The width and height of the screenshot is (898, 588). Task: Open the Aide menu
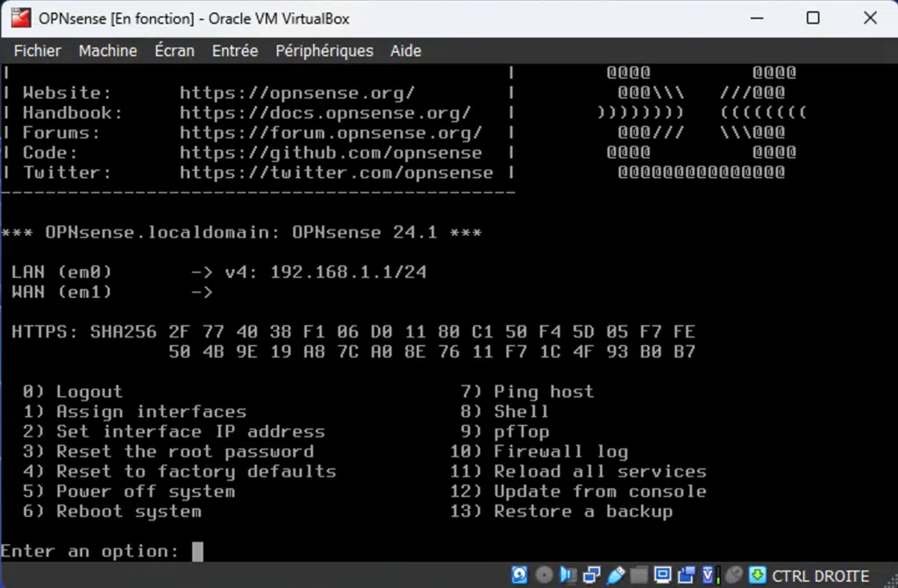(405, 51)
